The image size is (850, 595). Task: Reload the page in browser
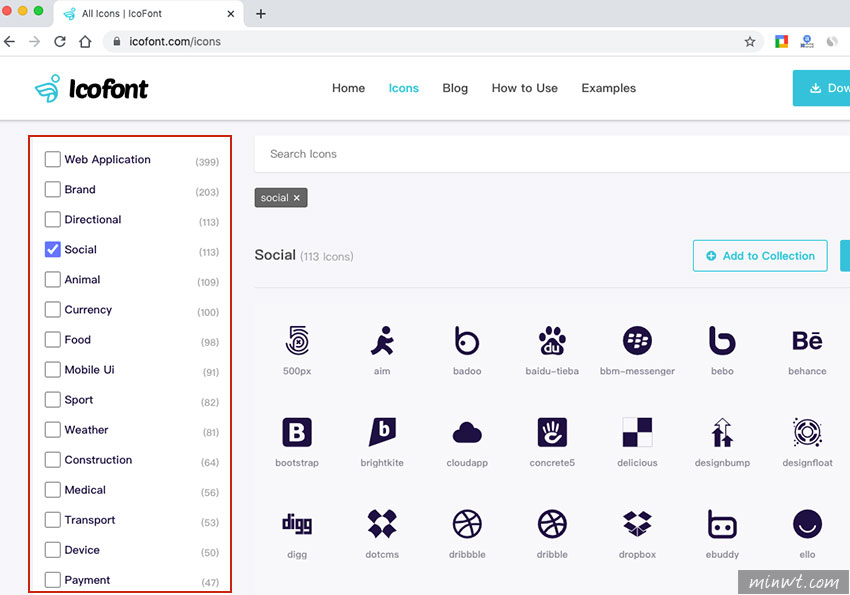point(60,42)
